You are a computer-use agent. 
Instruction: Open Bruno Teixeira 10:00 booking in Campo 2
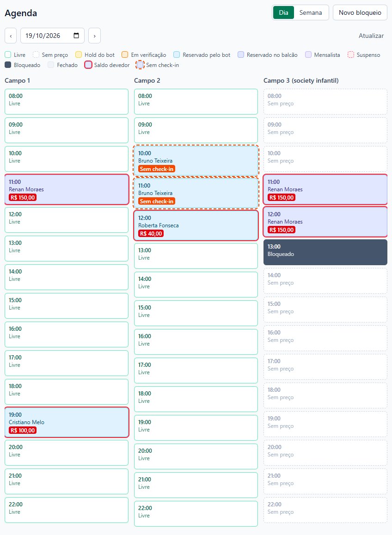click(x=196, y=161)
